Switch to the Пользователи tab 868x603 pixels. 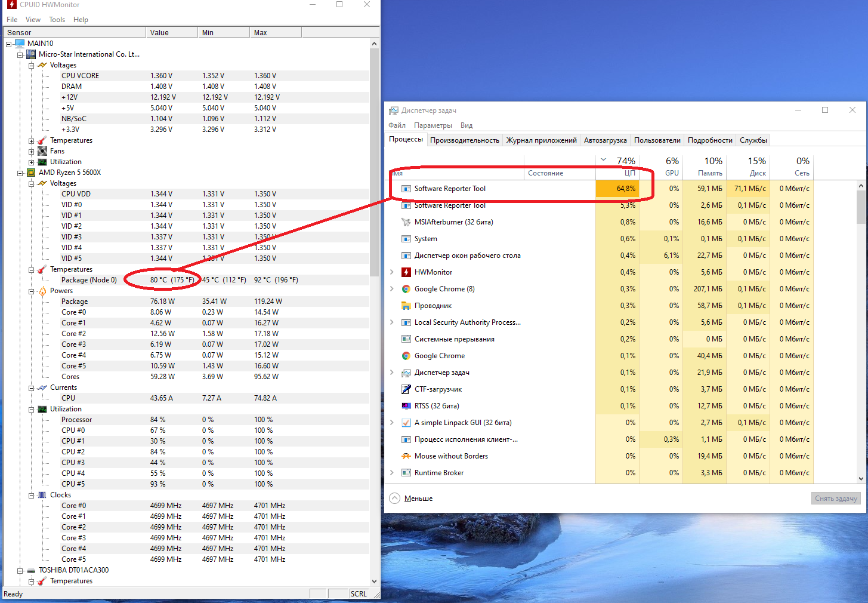point(657,140)
